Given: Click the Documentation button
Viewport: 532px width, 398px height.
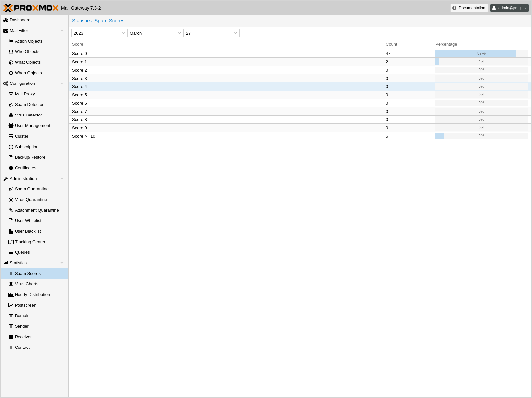Looking at the screenshot, I should pos(469,8).
